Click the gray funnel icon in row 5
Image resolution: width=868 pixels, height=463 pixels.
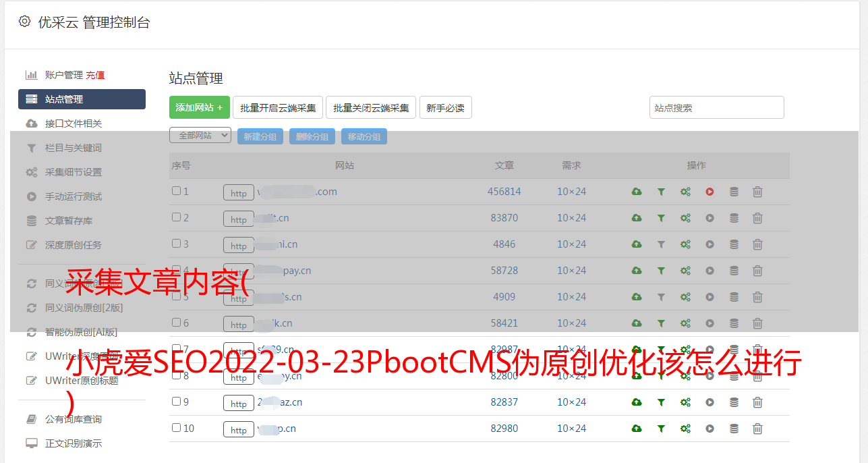point(661,297)
